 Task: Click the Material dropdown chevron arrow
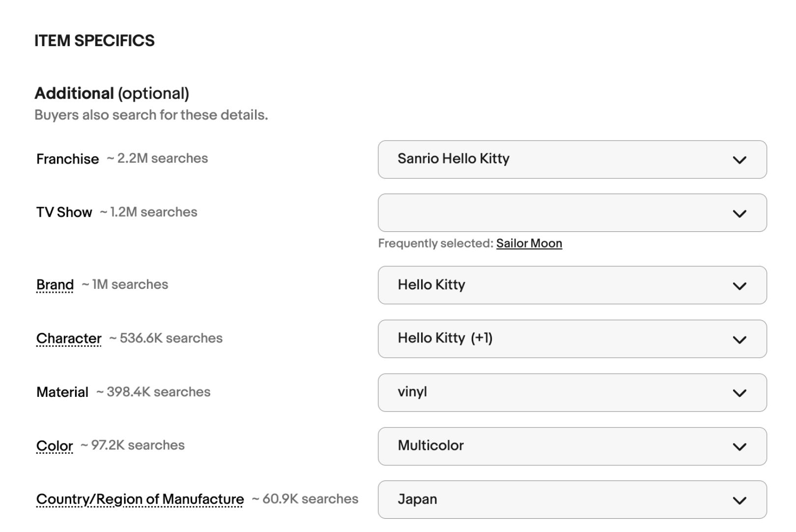click(x=739, y=393)
